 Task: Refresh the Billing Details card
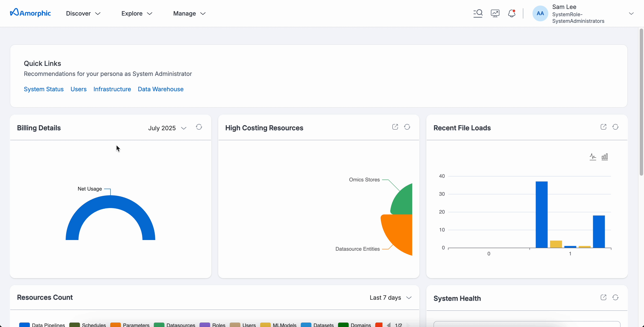(199, 127)
